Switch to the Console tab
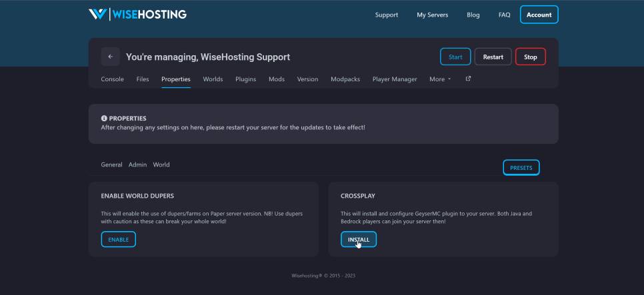The image size is (644, 295). coord(112,79)
